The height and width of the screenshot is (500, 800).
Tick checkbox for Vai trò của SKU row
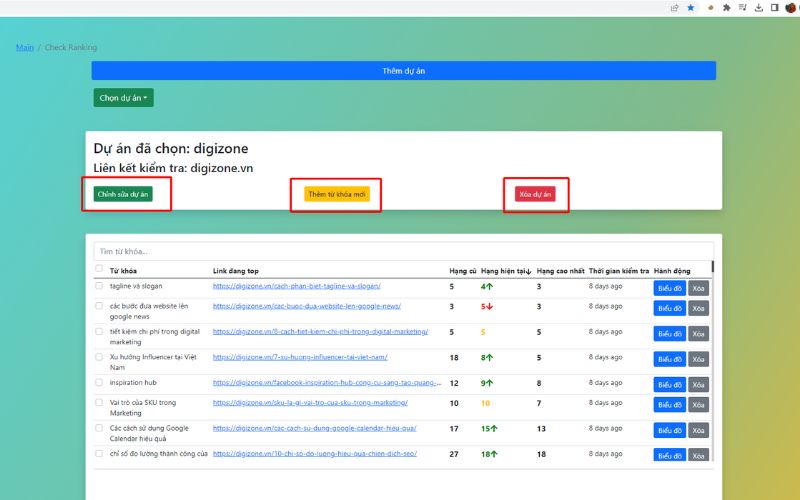tap(99, 402)
